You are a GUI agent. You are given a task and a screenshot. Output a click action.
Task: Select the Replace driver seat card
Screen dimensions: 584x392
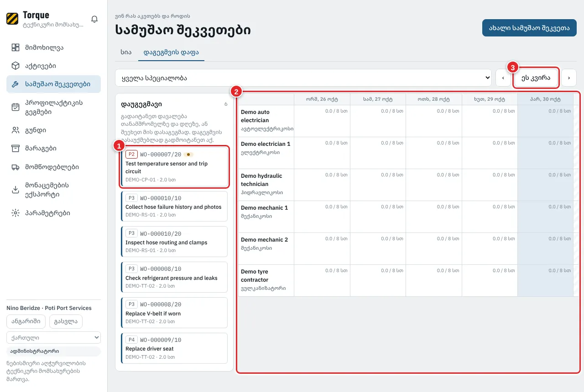tap(174, 348)
